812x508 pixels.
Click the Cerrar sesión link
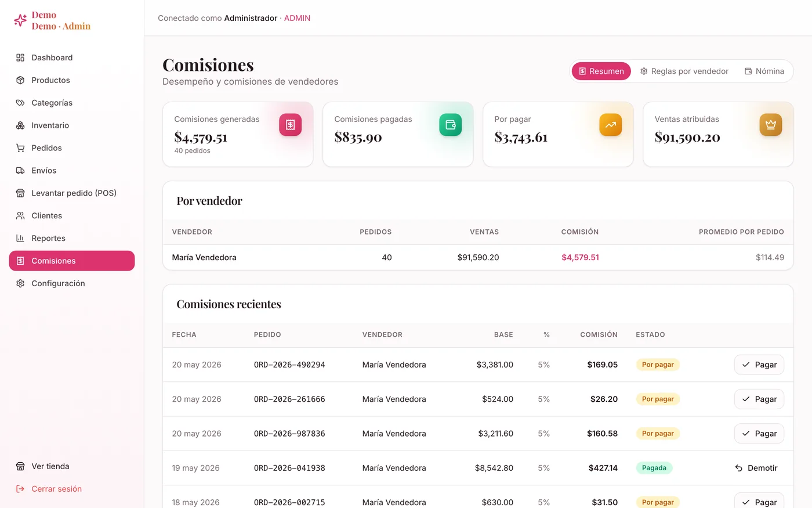tap(72, 489)
